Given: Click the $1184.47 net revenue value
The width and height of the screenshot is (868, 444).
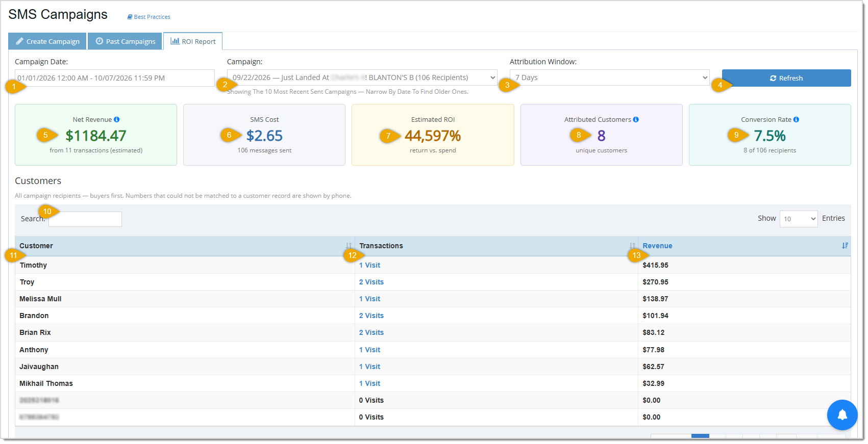Looking at the screenshot, I should coord(96,136).
